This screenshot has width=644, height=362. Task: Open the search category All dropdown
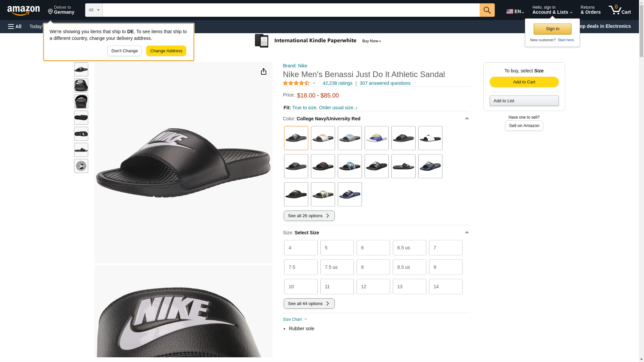pos(94,10)
